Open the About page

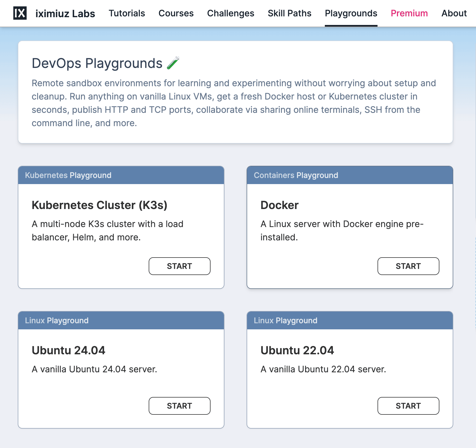tap(454, 13)
